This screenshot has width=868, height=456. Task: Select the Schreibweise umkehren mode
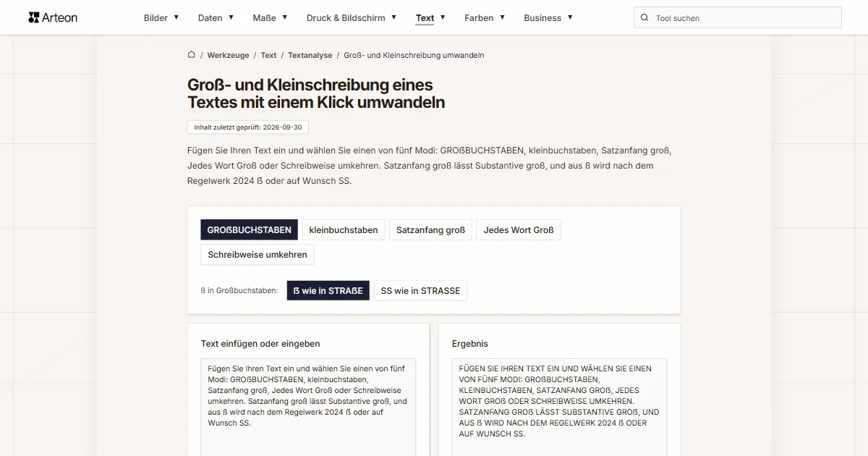pyautogui.click(x=258, y=255)
